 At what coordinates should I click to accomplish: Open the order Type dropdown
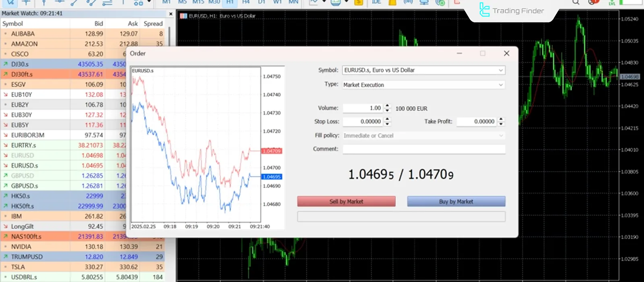pyautogui.click(x=501, y=85)
